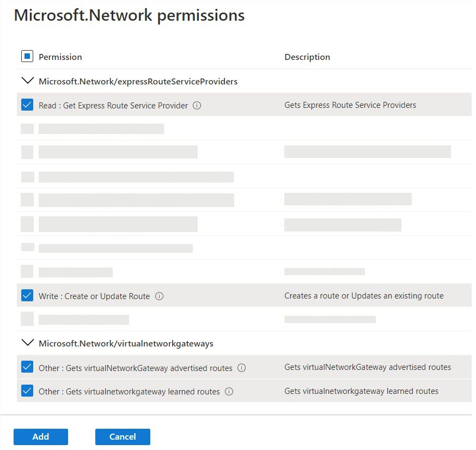Collapse the expressRouteServiceProviders group chevron

pyautogui.click(x=27, y=81)
